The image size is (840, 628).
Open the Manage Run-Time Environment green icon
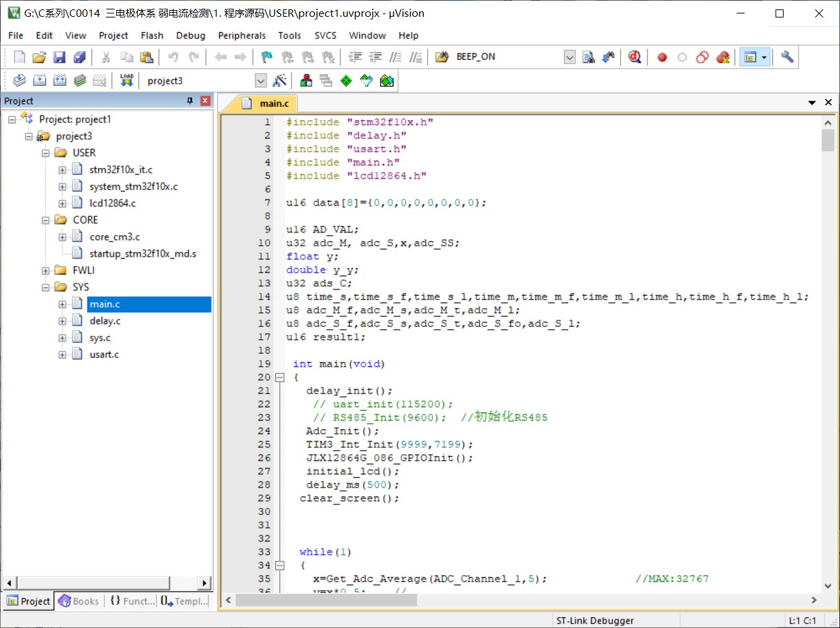pos(346,81)
